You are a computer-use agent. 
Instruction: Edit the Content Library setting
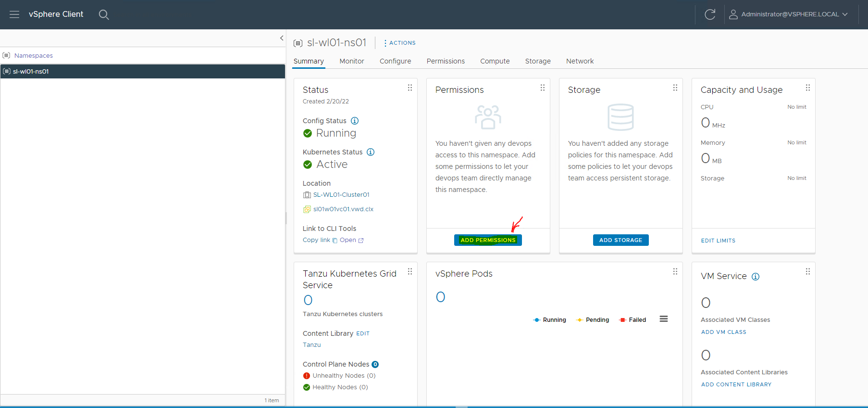click(x=363, y=333)
